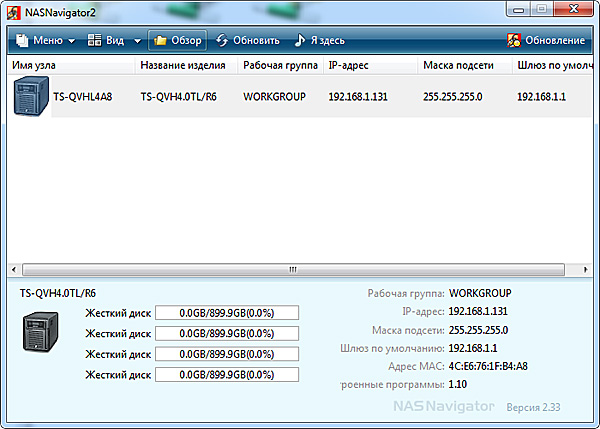The width and height of the screenshot is (600, 429).
Task: Click the Обновление update button
Action: [x=546, y=41]
